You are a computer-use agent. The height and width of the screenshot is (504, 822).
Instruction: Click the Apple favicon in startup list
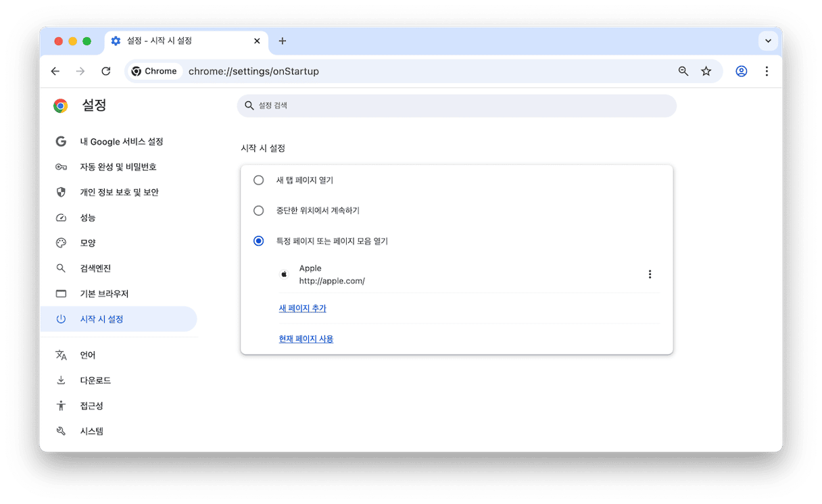(284, 274)
